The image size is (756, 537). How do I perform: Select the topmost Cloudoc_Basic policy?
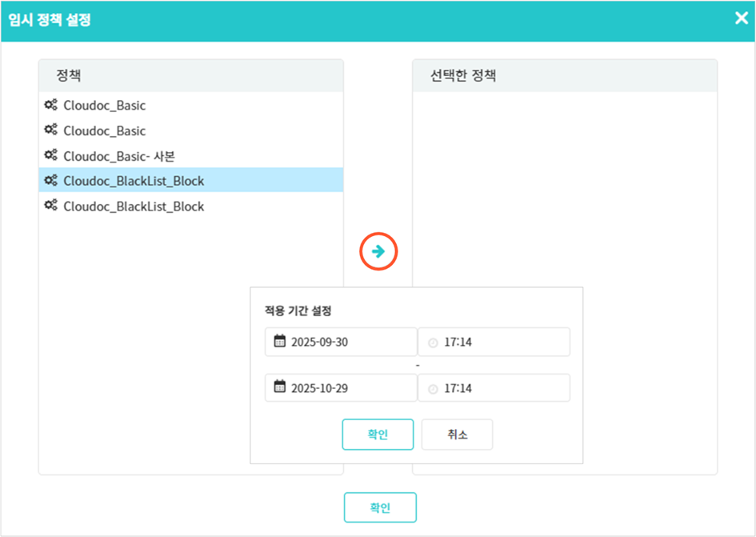(x=105, y=105)
